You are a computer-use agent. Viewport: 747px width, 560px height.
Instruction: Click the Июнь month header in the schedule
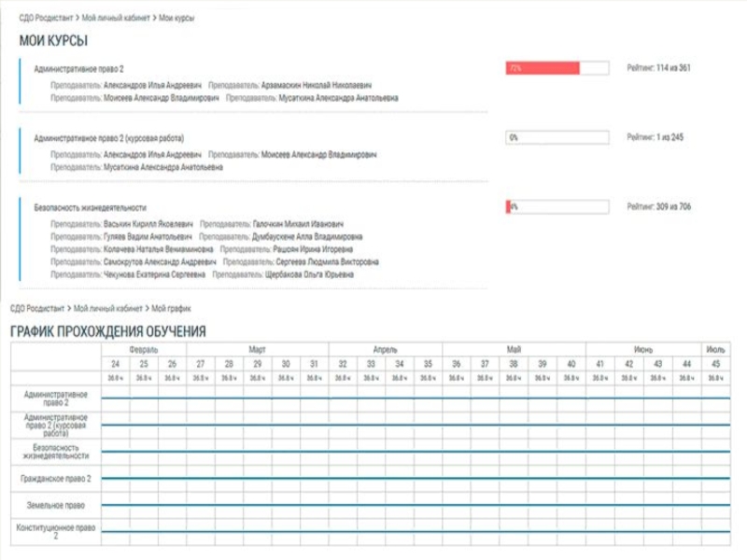coord(642,349)
